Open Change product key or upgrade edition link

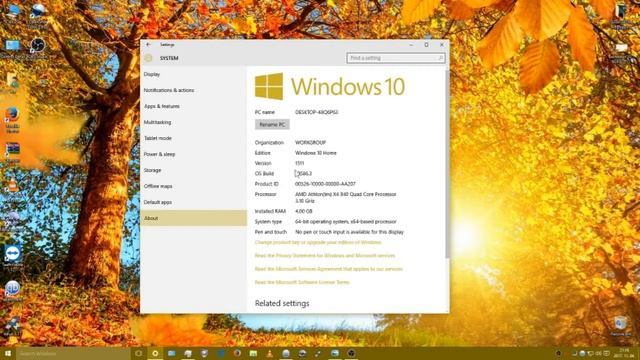tap(318, 242)
